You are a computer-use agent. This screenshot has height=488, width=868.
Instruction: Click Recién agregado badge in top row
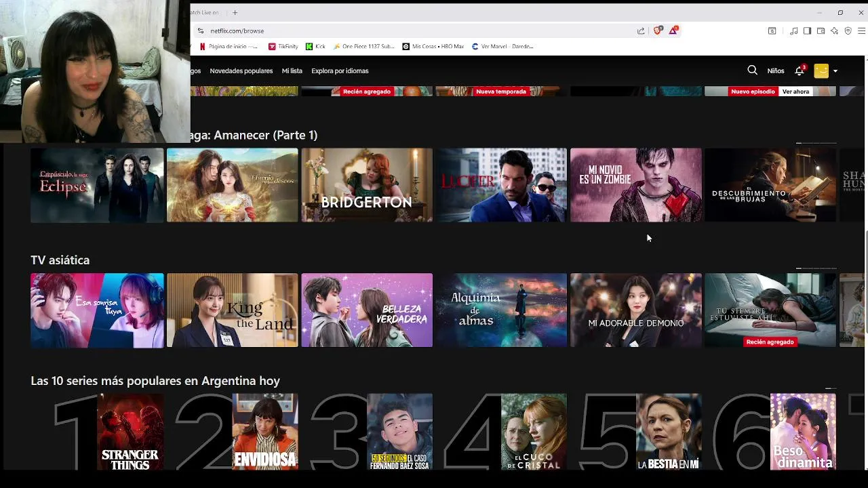click(367, 91)
